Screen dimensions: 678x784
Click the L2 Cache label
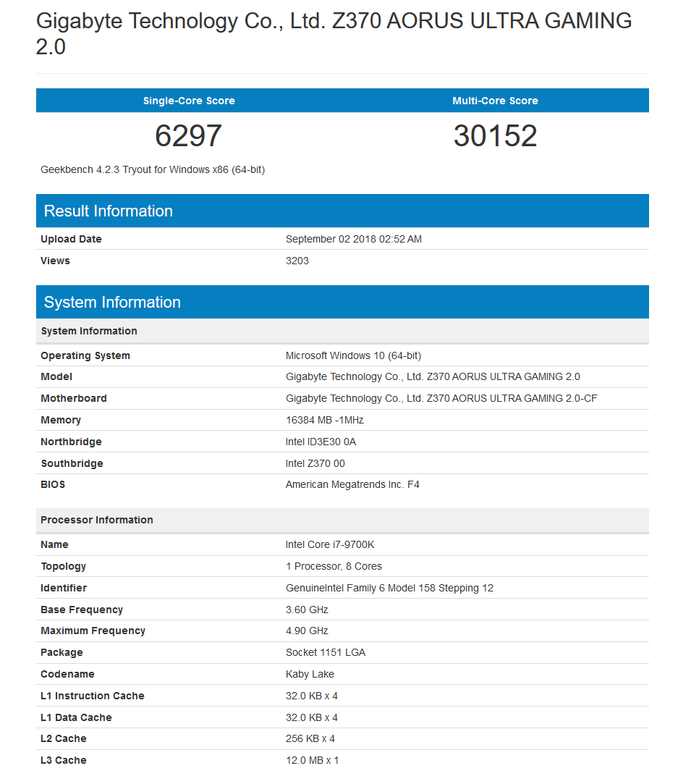pos(64,738)
